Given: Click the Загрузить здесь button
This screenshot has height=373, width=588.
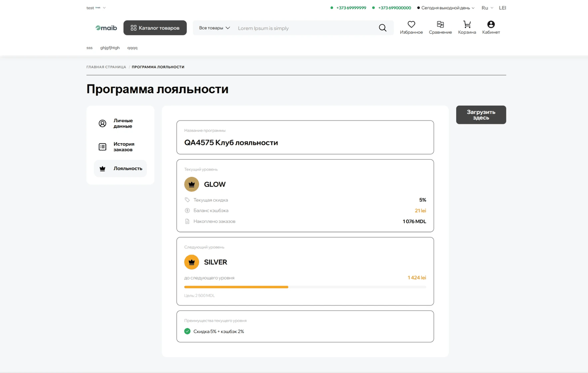Looking at the screenshot, I should (481, 115).
